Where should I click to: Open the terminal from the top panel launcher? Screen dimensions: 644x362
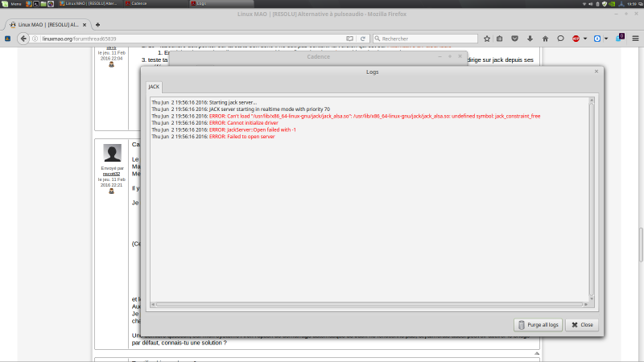36,4
